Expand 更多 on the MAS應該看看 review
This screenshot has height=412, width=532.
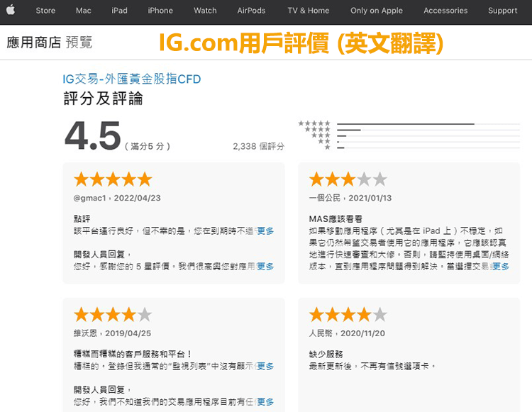click(501, 267)
